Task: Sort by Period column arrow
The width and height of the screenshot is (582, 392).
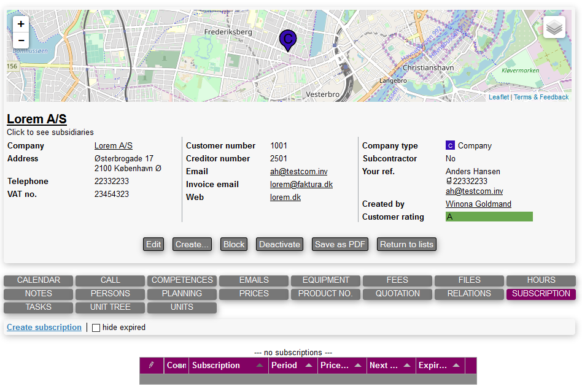Action: (x=309, y=366)
